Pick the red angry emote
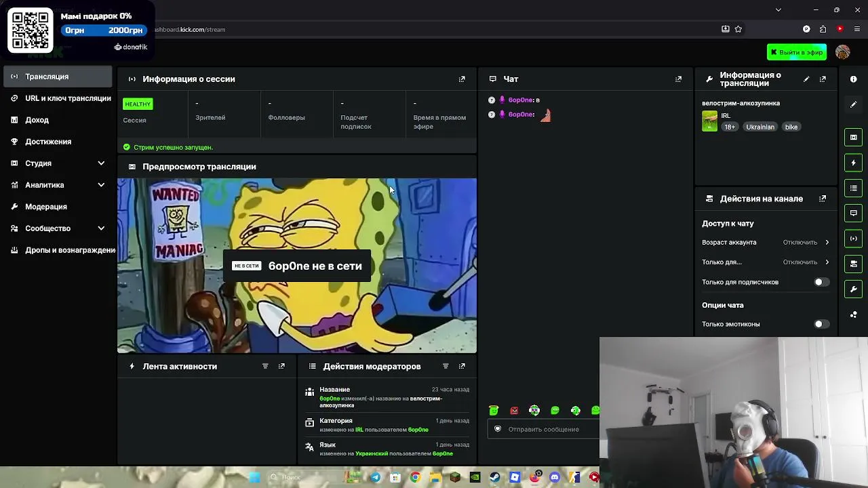Viewport: 868px width, 488px height. (514, 411)
